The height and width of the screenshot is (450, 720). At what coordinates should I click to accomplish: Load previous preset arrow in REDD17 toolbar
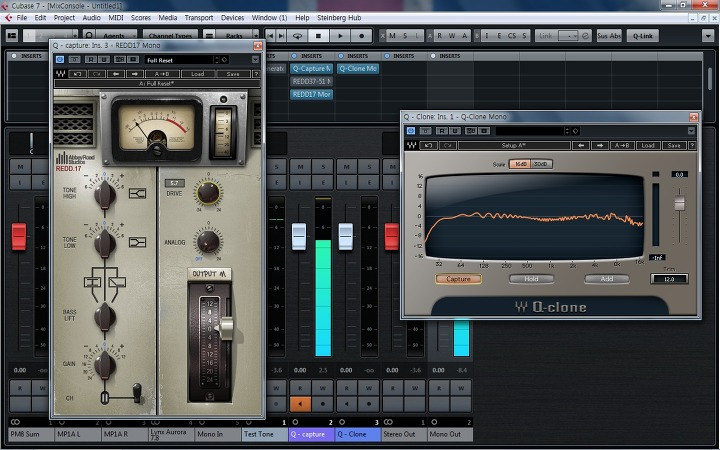pos(116,73)
